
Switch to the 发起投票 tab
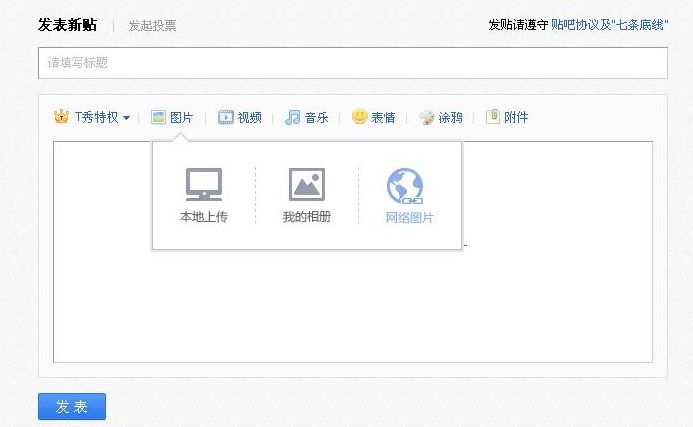coord(152,26)
